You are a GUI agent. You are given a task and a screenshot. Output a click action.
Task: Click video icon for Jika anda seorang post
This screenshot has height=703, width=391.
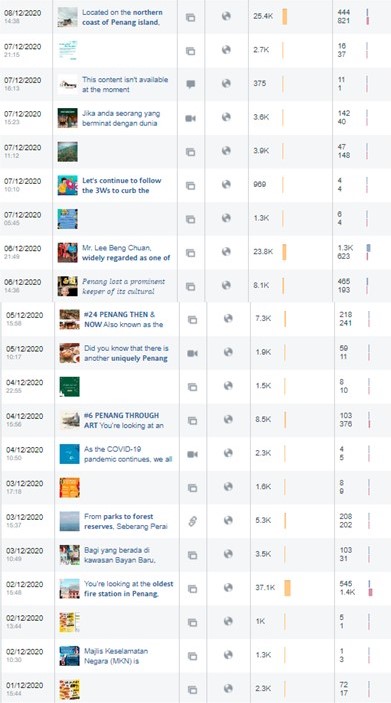pos(191,118)
